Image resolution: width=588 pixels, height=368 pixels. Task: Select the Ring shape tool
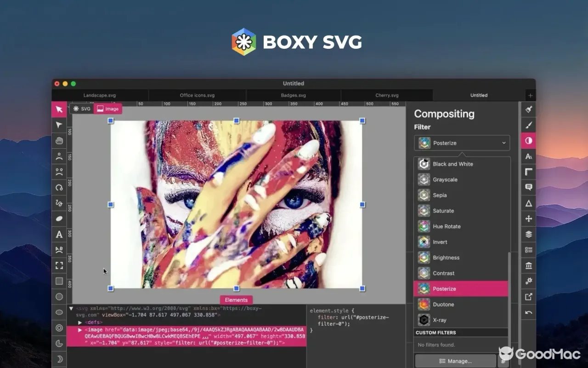59,328
